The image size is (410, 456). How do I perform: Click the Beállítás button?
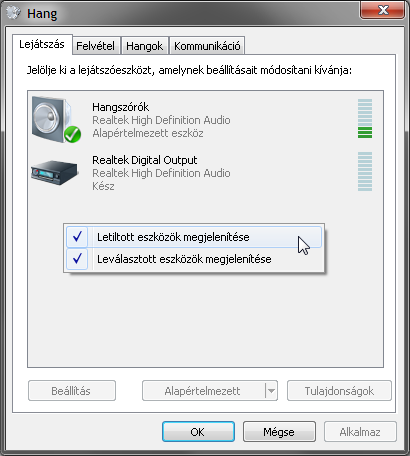pos(72,391)
